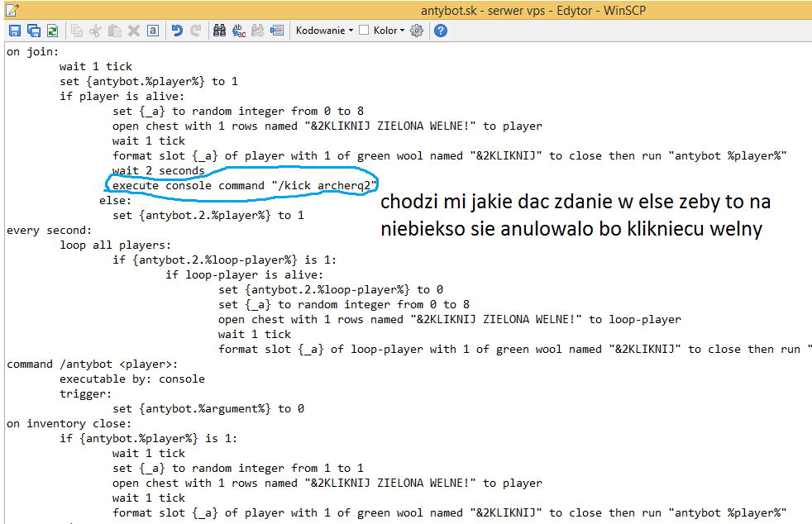Viewport: 812px width, 524px height.
Task: Click the Copy icon in the toolbar
Action: tap(77, 31)
